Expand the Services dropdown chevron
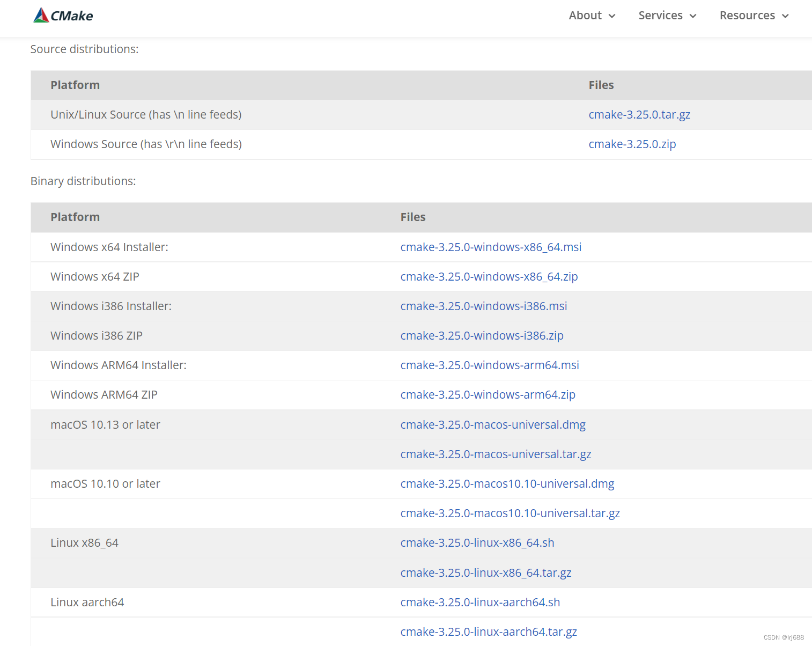The image size is (812, 646). pyautogui.click(x=692, y=16)
